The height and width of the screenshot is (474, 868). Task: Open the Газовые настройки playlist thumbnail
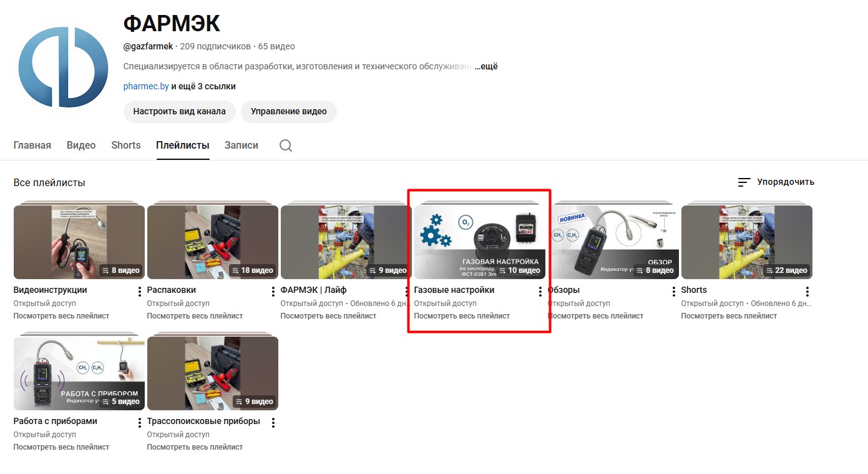[x=479, y=242]
